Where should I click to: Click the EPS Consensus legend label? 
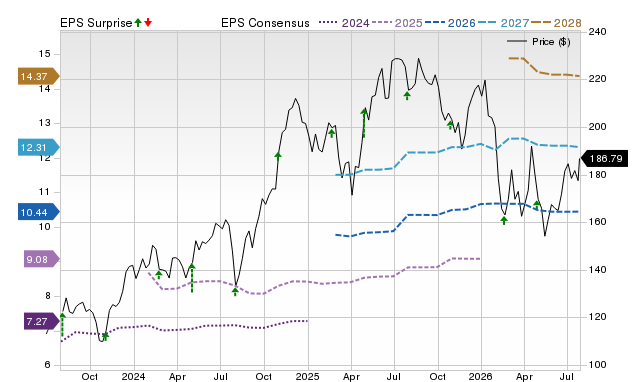(265, 23)
